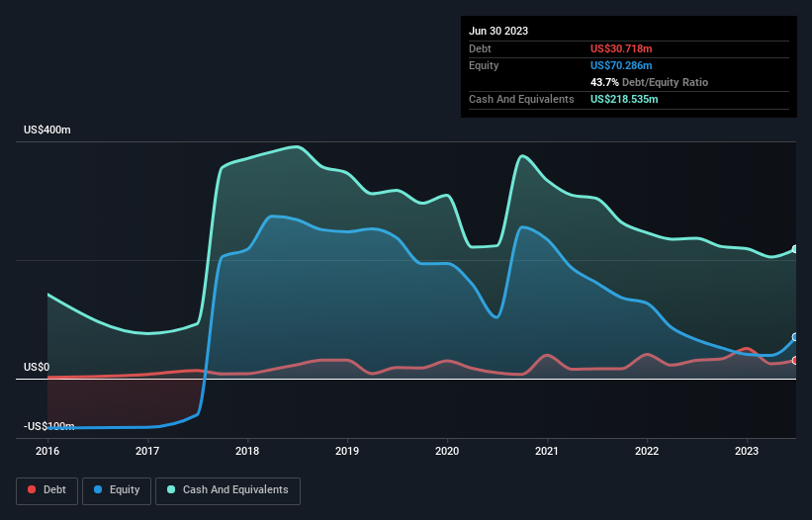Click the 2020 x-axis label
Image resolution: width=812 pixels, height=520 pixels.
pyautogui.click(x=447, y=451)
